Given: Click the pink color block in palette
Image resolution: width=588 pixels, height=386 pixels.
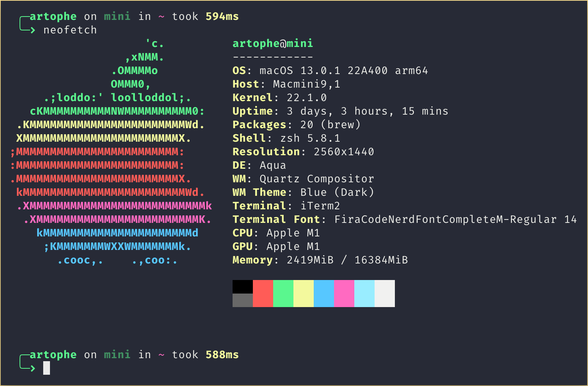Looking at the screenshot, I should click(x=344, y=294).
